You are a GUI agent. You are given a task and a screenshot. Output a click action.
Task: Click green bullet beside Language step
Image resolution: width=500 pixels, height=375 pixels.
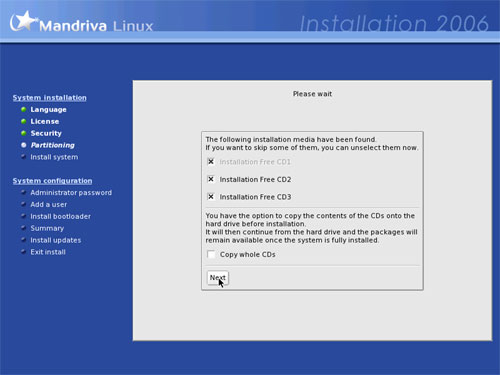pos(23,109)
